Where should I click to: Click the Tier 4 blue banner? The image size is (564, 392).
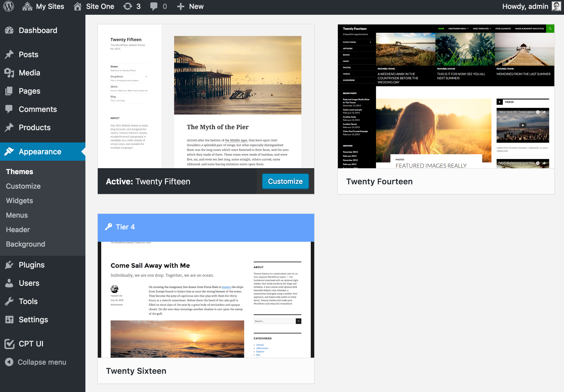pos(206,228)
